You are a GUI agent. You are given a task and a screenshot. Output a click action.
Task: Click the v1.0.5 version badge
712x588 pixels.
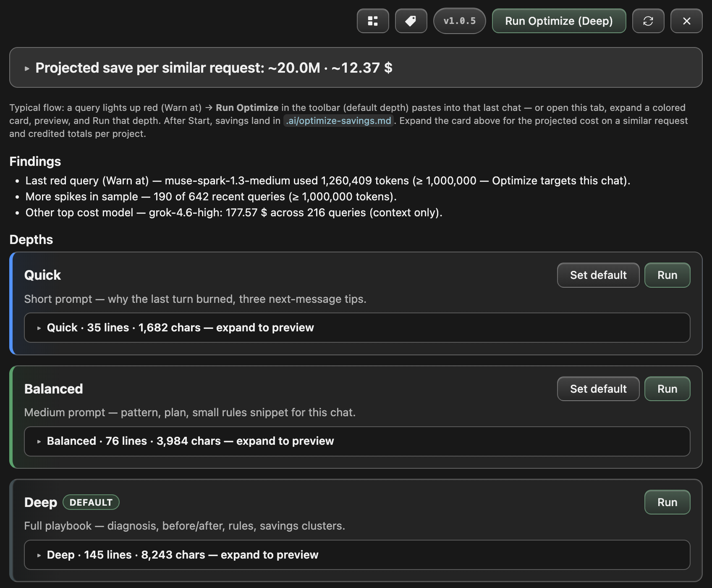tap(460, 21)
